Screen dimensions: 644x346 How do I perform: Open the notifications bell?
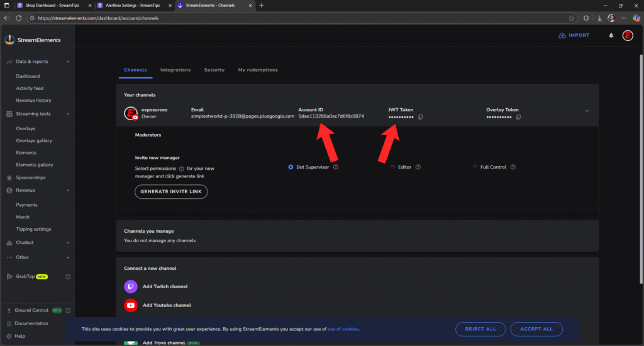tap(611, 36)
